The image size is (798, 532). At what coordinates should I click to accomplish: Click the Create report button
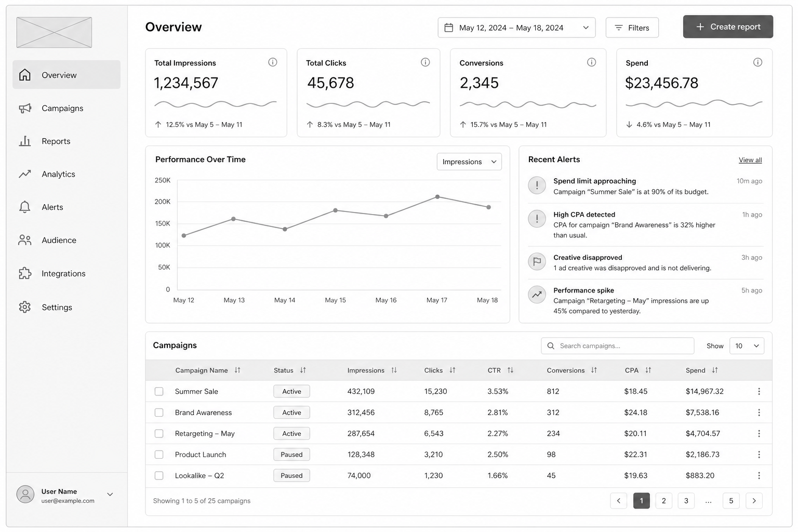pos(728,26)
